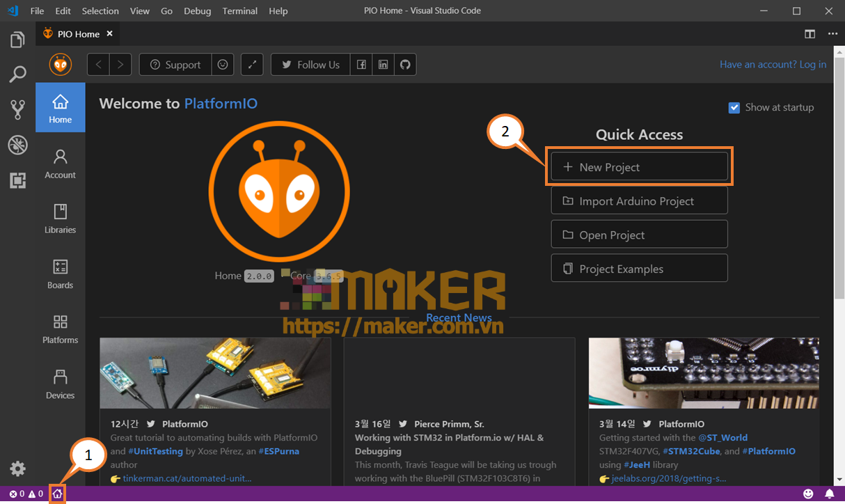Screen dimensions: 845x504
Task: Click the smiley feedback button in toolbar
Action: tap(223, 65)
